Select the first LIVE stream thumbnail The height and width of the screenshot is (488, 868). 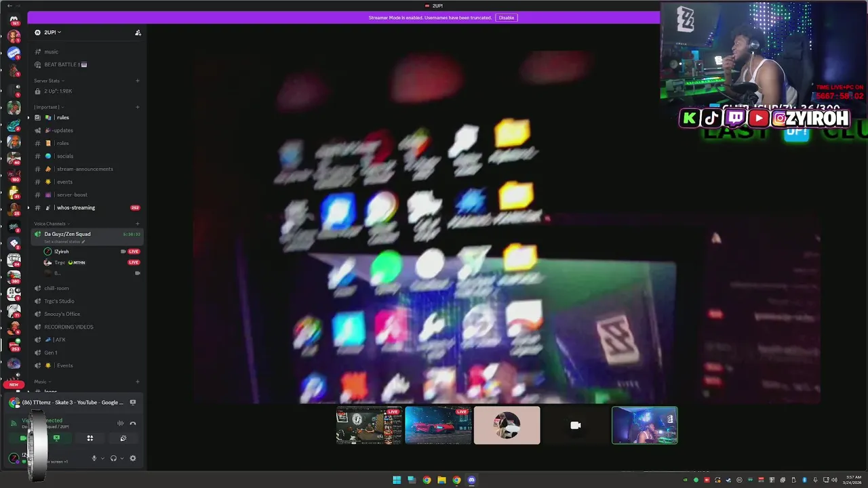(370, 426)
